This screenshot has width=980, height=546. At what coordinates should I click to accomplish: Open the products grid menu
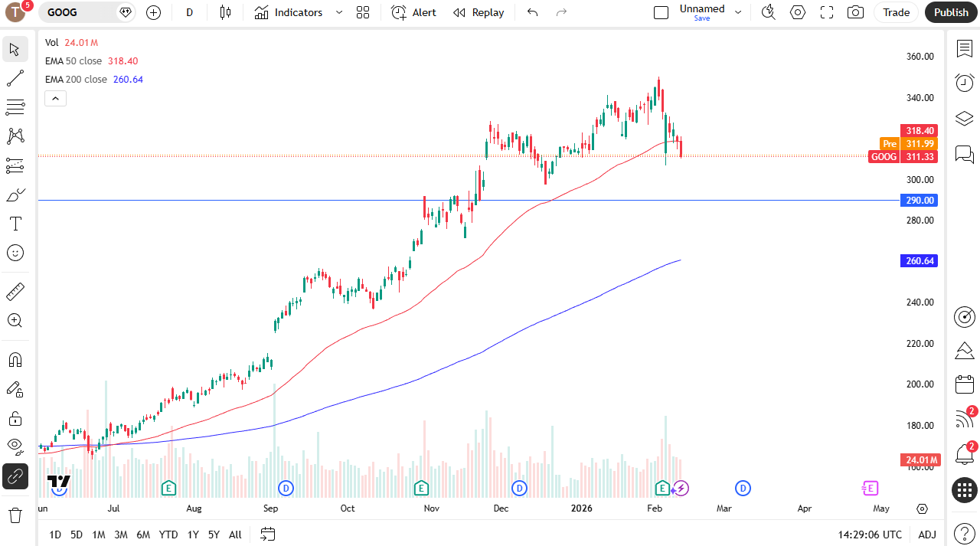coord(965,490)
